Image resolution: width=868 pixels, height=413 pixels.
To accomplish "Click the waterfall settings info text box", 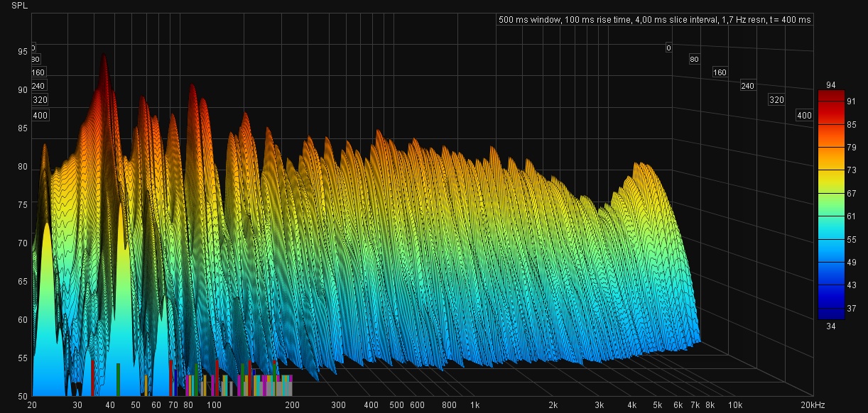I will point(655,20).
